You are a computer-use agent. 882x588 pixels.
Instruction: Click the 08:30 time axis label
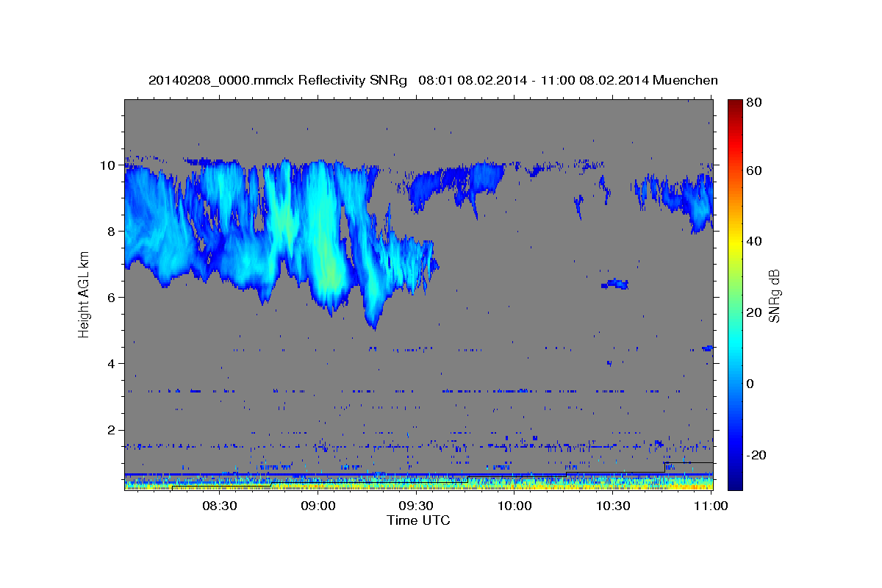tap(219, 506)
